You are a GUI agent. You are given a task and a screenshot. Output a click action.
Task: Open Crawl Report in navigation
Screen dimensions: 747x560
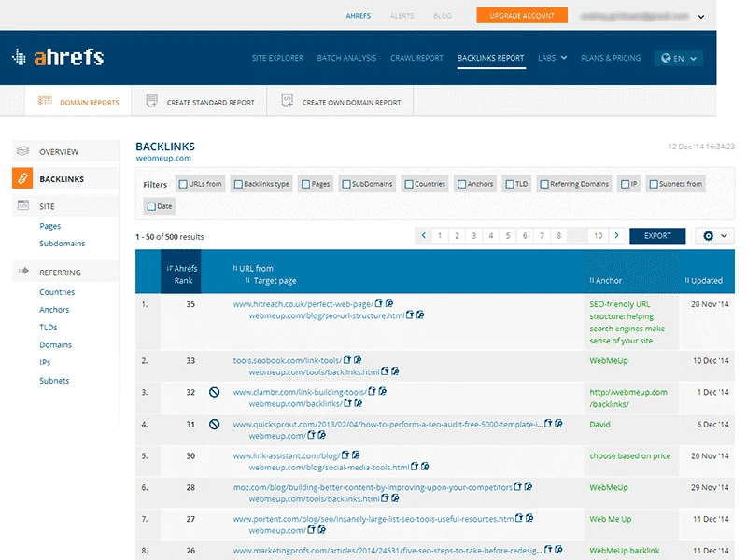pos(416,58)
